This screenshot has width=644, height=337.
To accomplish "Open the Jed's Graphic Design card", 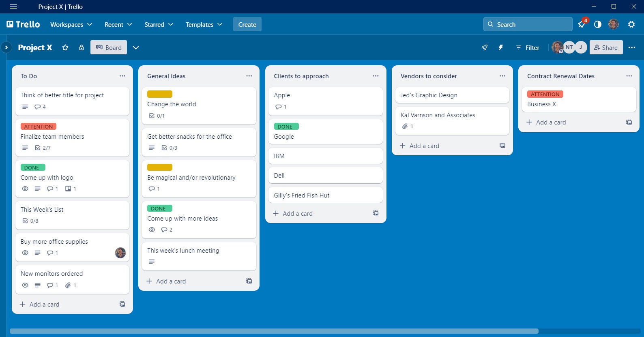I will [452, 95].
